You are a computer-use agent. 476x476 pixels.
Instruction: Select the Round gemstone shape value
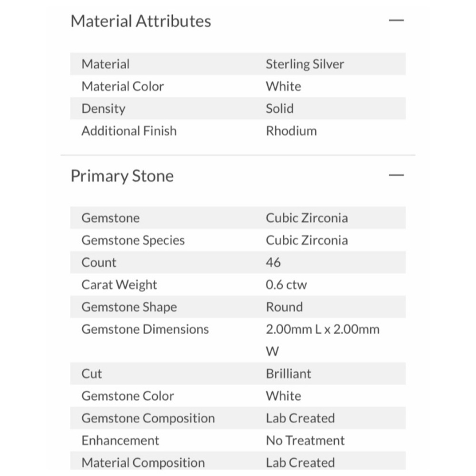tap(284, 307)
